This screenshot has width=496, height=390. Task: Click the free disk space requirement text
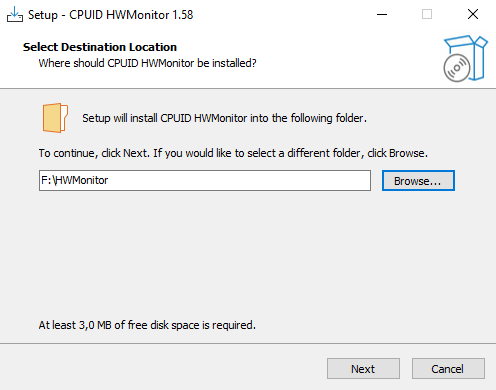(x=147, y=325)
